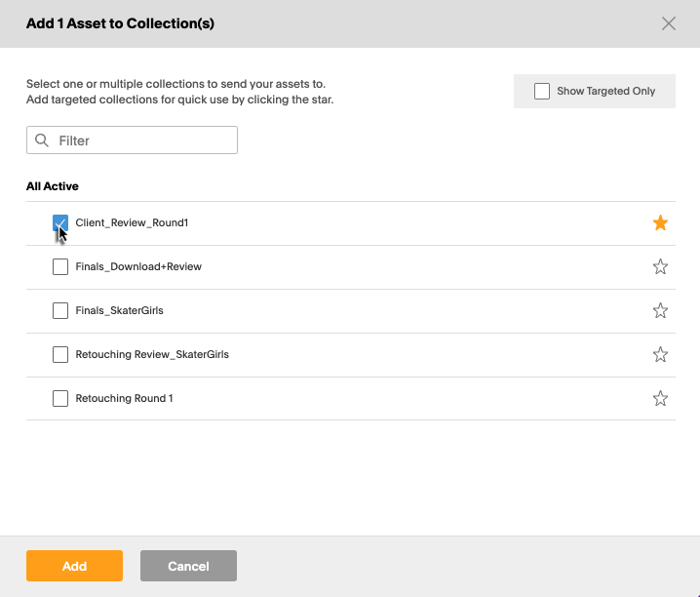Viewport: 700px width, 597px height.
Task: Click the orange Add button
Action: [74, 566]
